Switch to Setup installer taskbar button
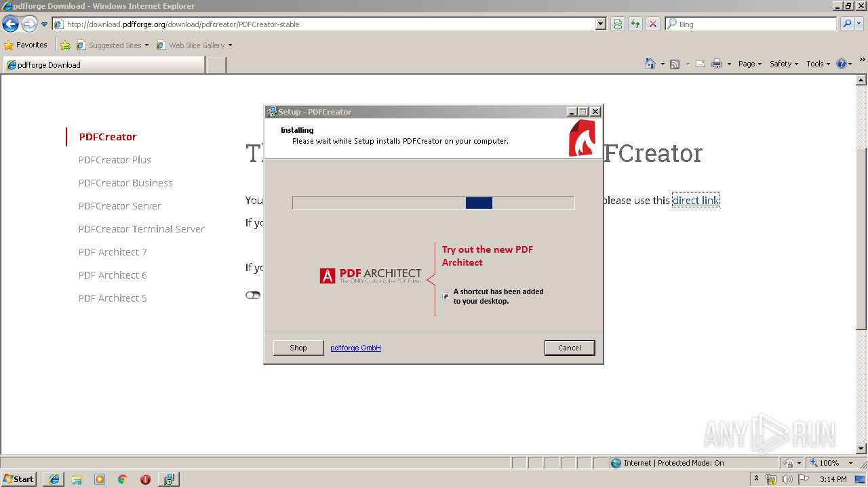Image resolution: width=868 pixels, height=488 pixels. click(x=168, y=479)
